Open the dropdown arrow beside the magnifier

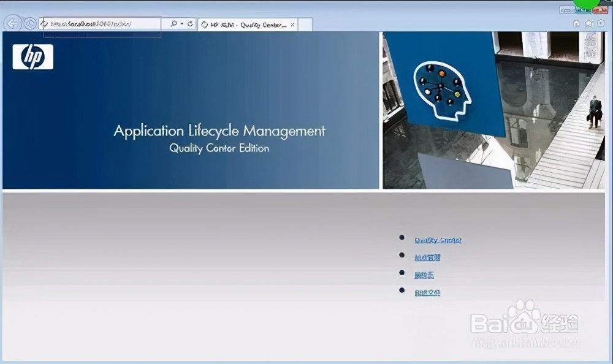[x=182, y=24]
